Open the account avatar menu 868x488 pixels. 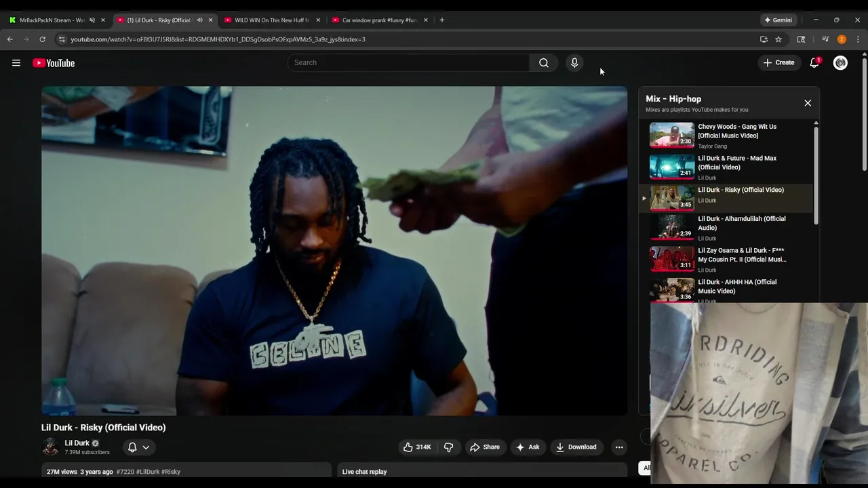tap(840, 63)
